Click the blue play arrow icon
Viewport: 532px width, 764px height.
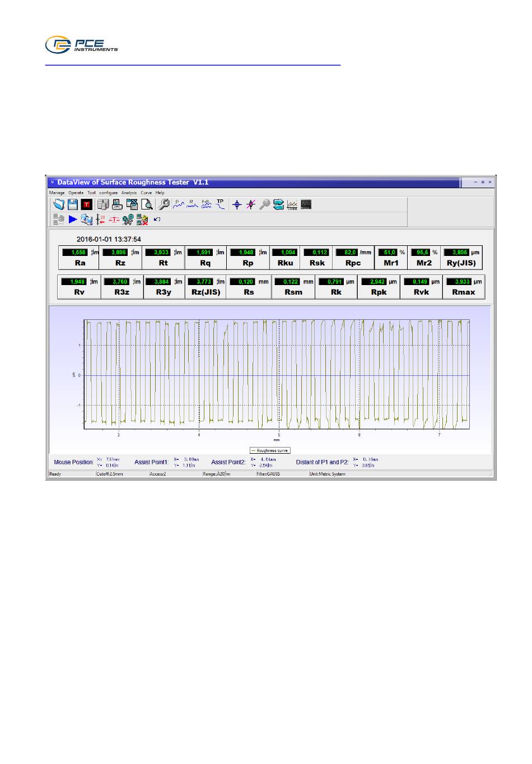point(73,220)
